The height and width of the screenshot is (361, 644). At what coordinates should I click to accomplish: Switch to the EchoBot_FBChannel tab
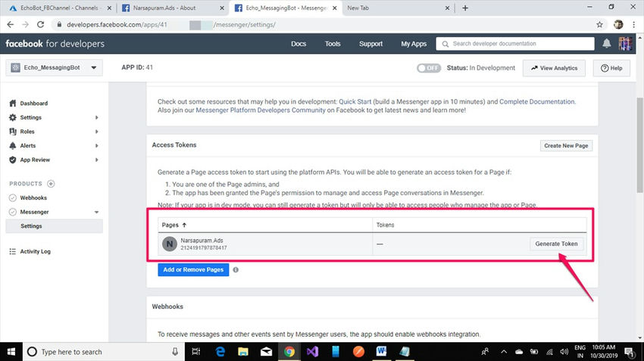(x=60, y=8)
